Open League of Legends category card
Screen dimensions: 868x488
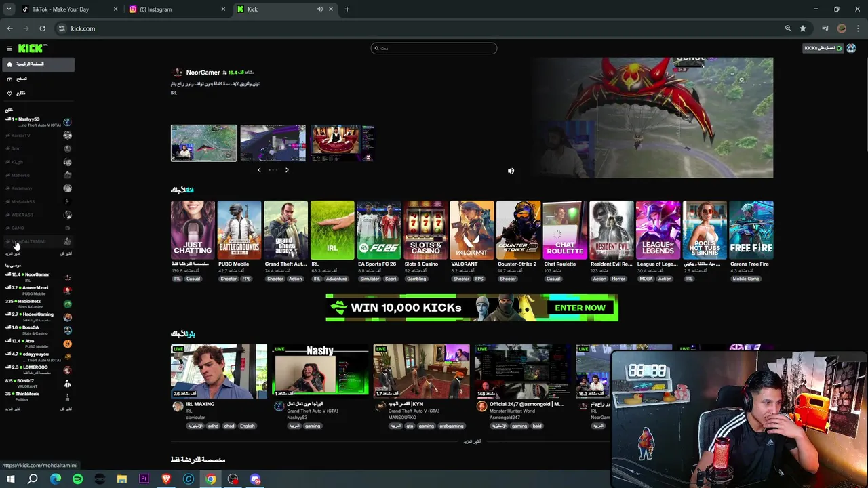tap(658, 230)
